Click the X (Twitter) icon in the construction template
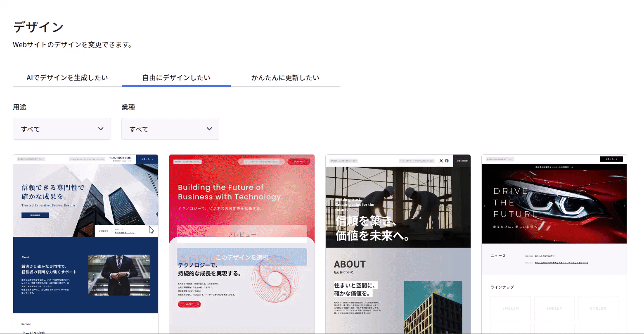 click(x=441, y=161)
